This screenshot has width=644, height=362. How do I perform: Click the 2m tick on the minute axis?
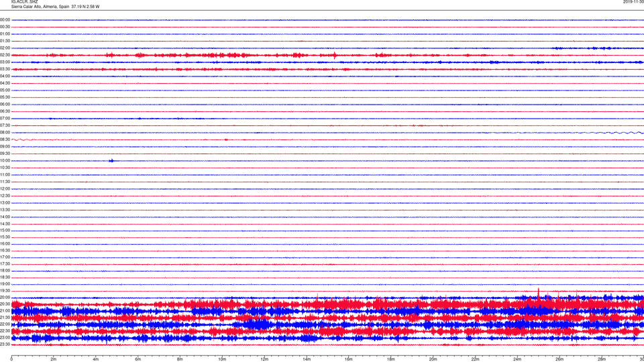pos(54,359)
